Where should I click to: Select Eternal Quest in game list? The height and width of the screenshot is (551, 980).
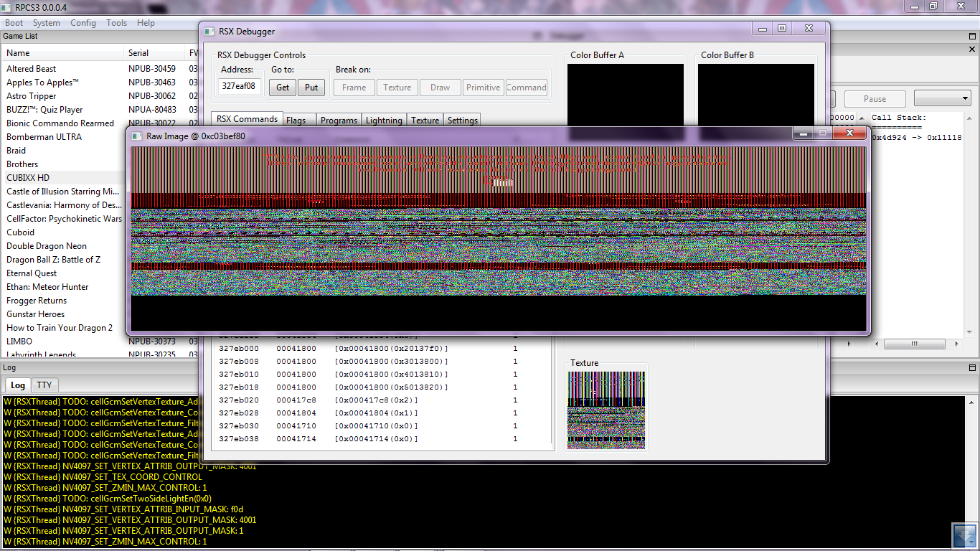32,273
